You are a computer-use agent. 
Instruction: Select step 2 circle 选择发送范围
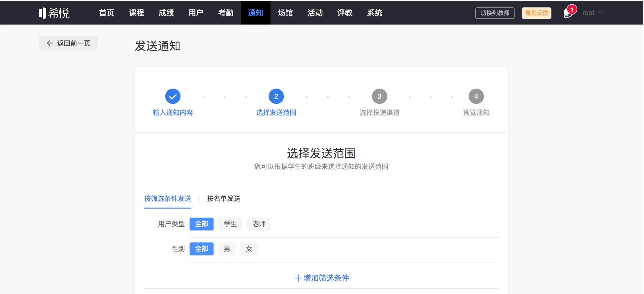[x=276, y=96]
